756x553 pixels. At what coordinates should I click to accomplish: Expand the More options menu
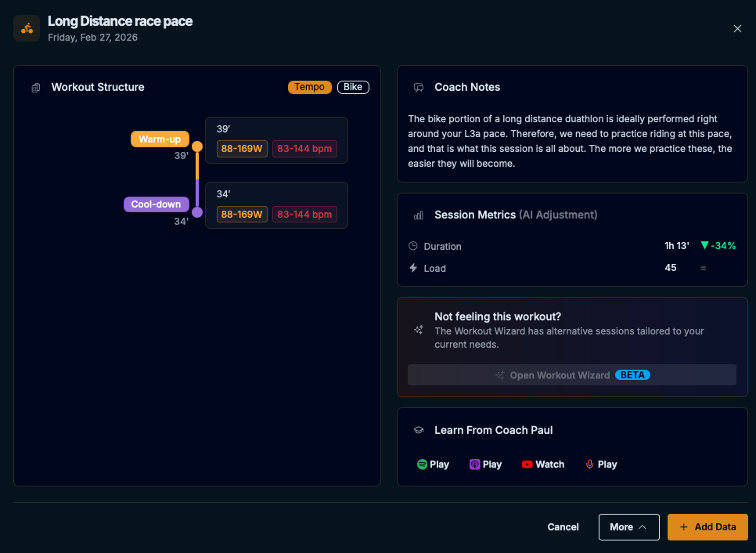[x=629, y=527]
